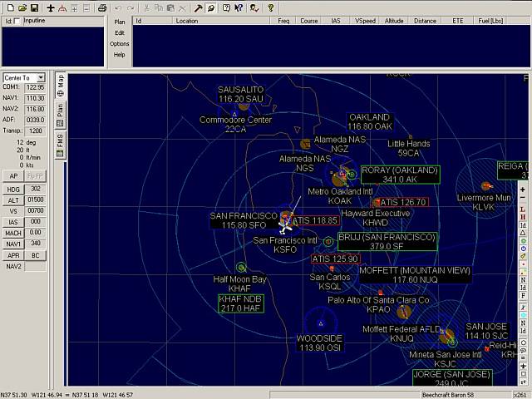Image resolution: width=532 pixels, height=399 pixels.
Task: Click the yellow question mark help icon
Action: (x=271, y=7)
